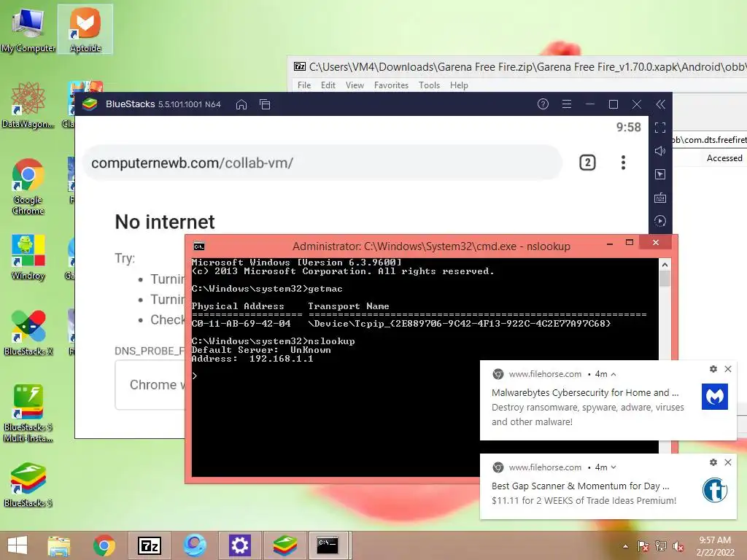Collapse the BlueStacks side toolbar
Viewport: 747px width, 560px height.
[x=660, y=104]
